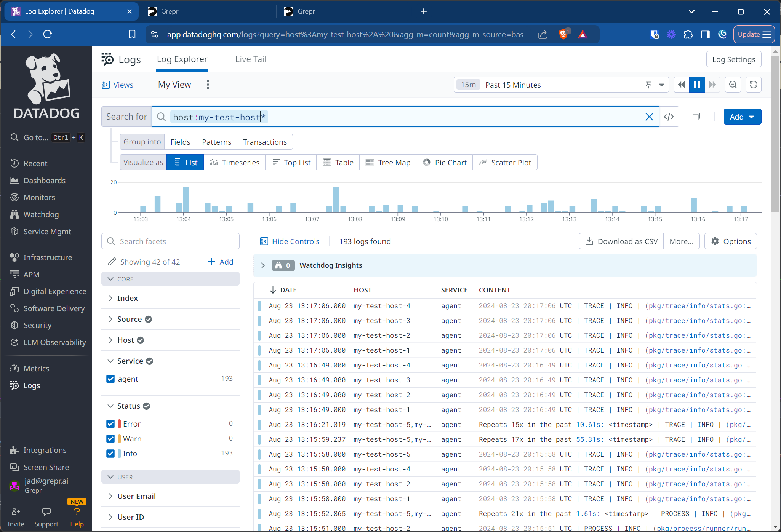This screenshot has width=781, height=532.
Task: Open Dashboards in the sidebar
Action: pos(38,181)
